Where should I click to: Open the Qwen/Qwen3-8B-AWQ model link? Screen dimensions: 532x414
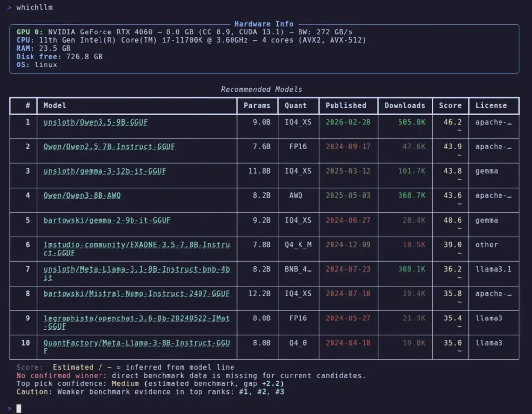point(82,195)
